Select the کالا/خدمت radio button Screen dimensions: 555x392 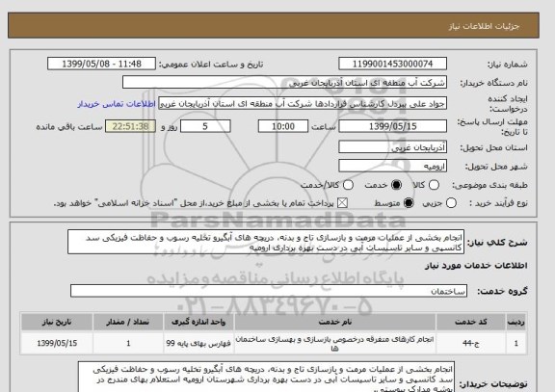(x=348, y=185)
